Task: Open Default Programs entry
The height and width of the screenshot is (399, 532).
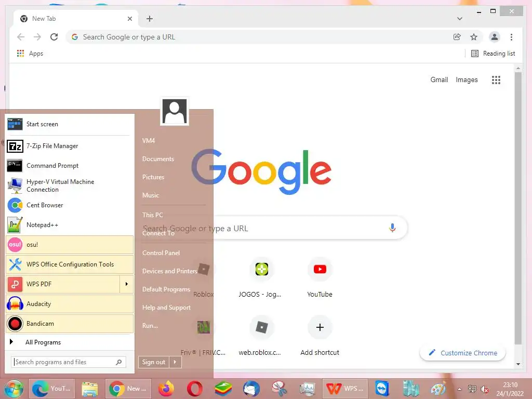Action: [x=166, y=289]
